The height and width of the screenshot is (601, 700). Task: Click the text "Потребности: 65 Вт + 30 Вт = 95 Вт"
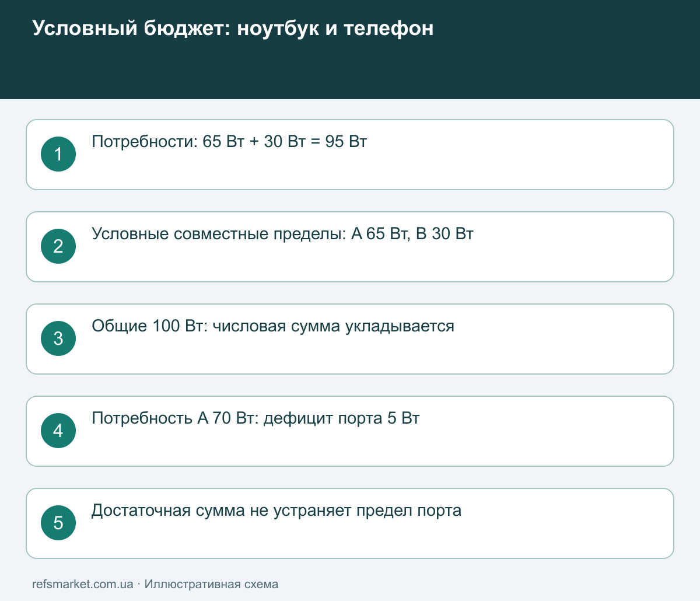pos(229,142)
